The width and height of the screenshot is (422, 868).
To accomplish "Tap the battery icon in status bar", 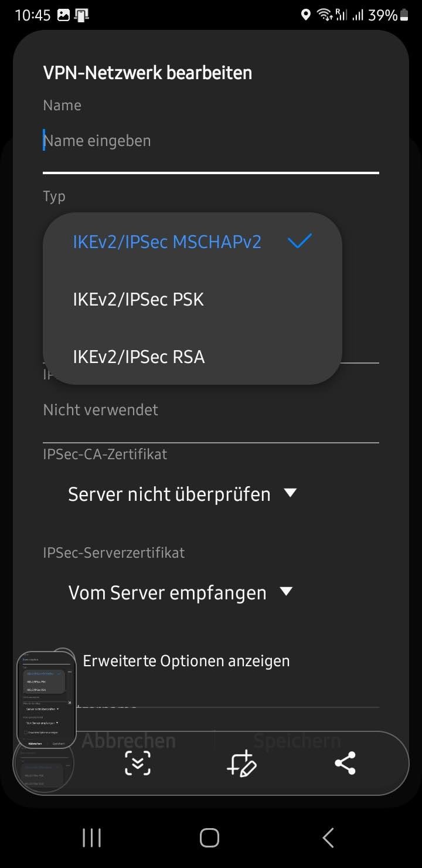I will click(404, 15).
